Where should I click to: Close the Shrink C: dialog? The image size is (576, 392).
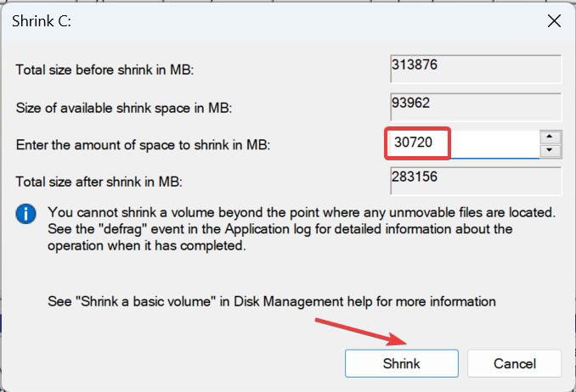[x=554, y=21]
